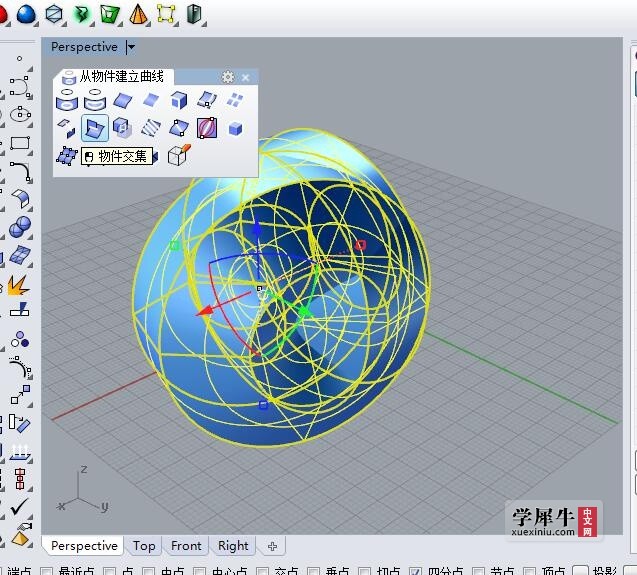Screen dimensions: 637x575
Task: Switch to the Front viewport tab
Action: click(x=186, y=546)
